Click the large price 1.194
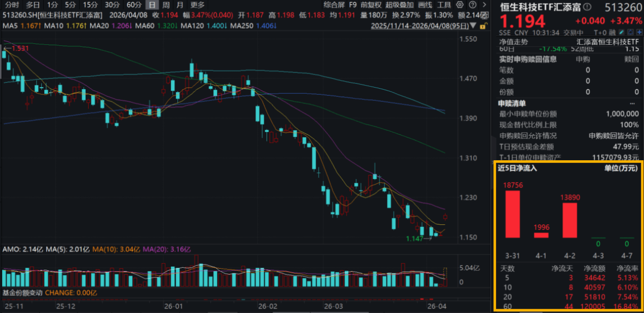The width and height of the screenshot is (644, 313). click(x=523, y=21)
